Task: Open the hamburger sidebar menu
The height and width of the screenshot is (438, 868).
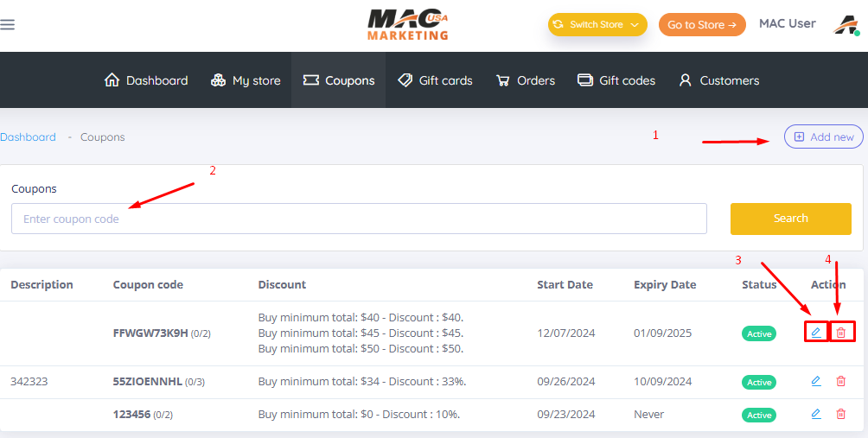Action: [x=8, y=24]
